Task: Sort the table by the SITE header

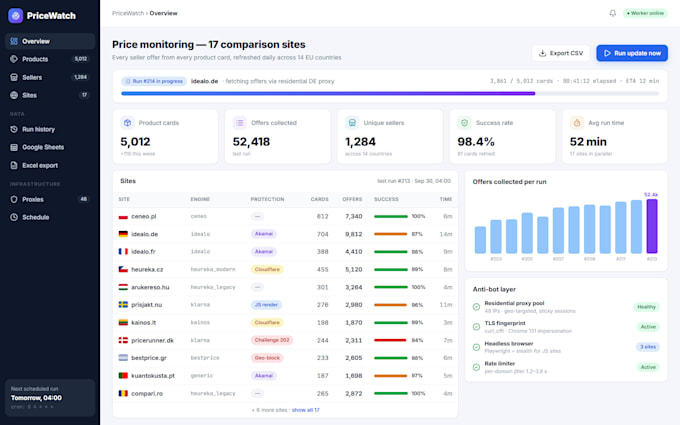Action: pyautogui.click(x=124, y=199)
